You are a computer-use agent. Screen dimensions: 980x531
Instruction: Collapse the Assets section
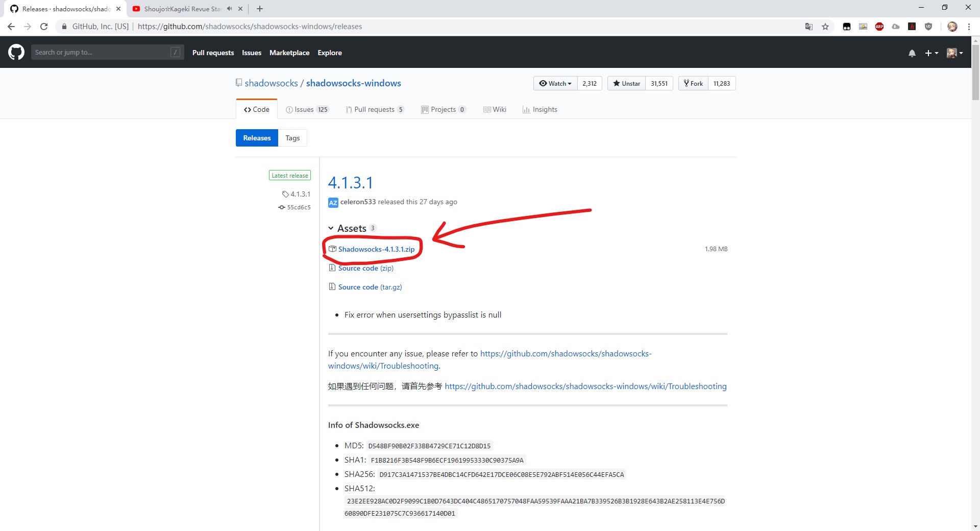click(352, 228)
